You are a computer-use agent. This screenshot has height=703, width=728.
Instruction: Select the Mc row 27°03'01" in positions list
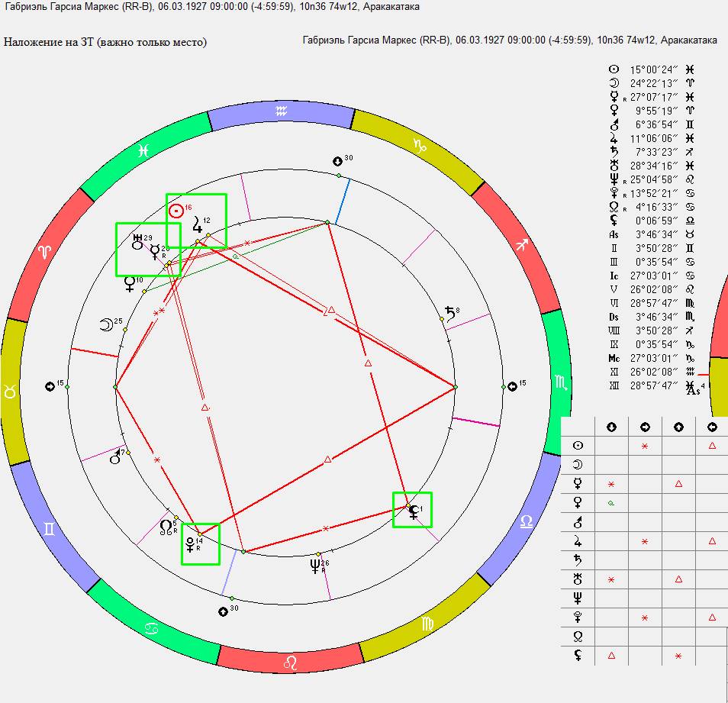click(653, 358)
